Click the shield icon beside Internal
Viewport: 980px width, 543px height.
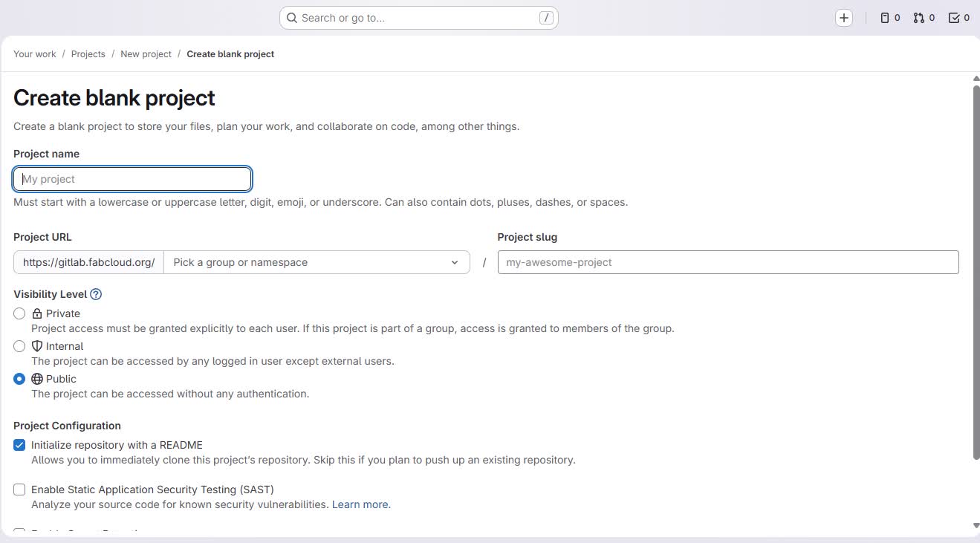click(x=37, y=346)
